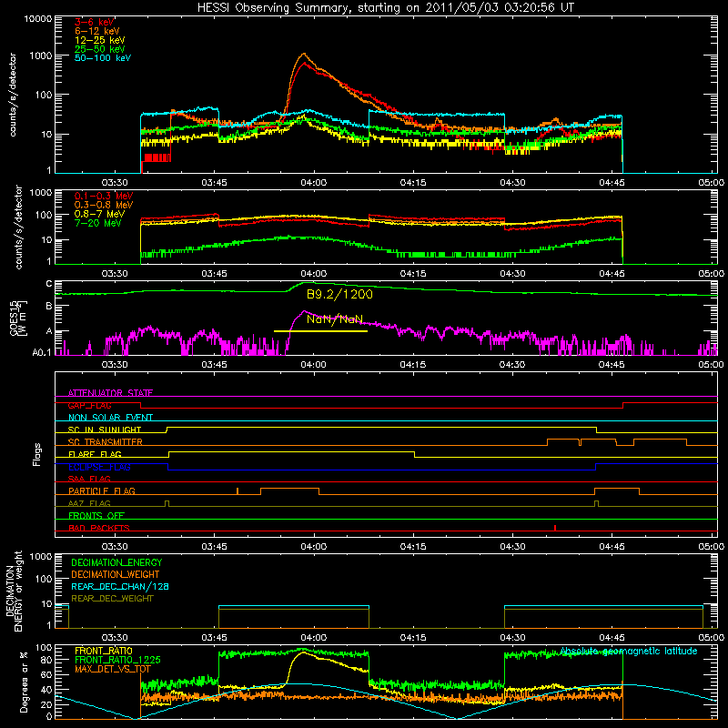Select the SC_TRANSMITTER flag label
The height and width of the screenshot is (728, 728).
[106, 442]
